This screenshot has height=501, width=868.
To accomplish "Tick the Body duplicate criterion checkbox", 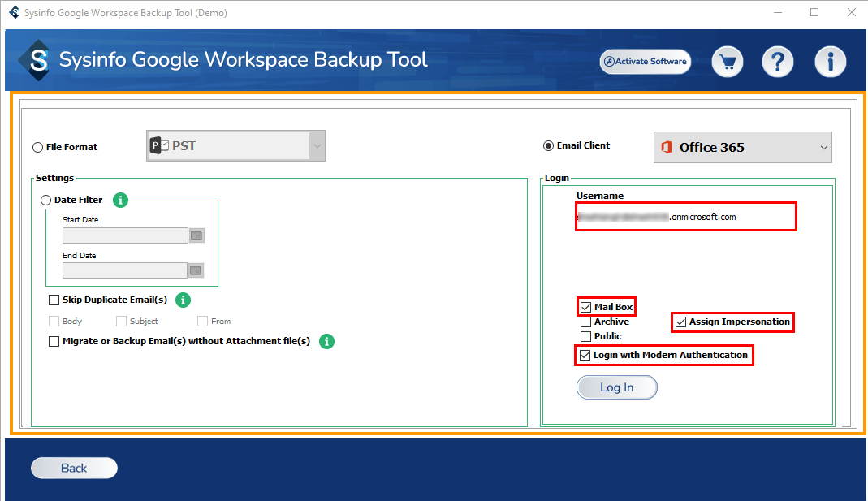I will 54,321.
